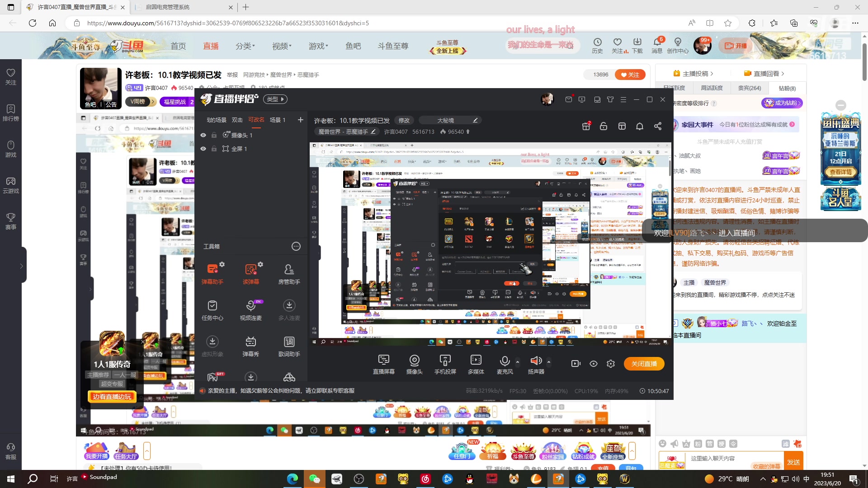Click the layout panel icon beside the bell

click(622, 126)
